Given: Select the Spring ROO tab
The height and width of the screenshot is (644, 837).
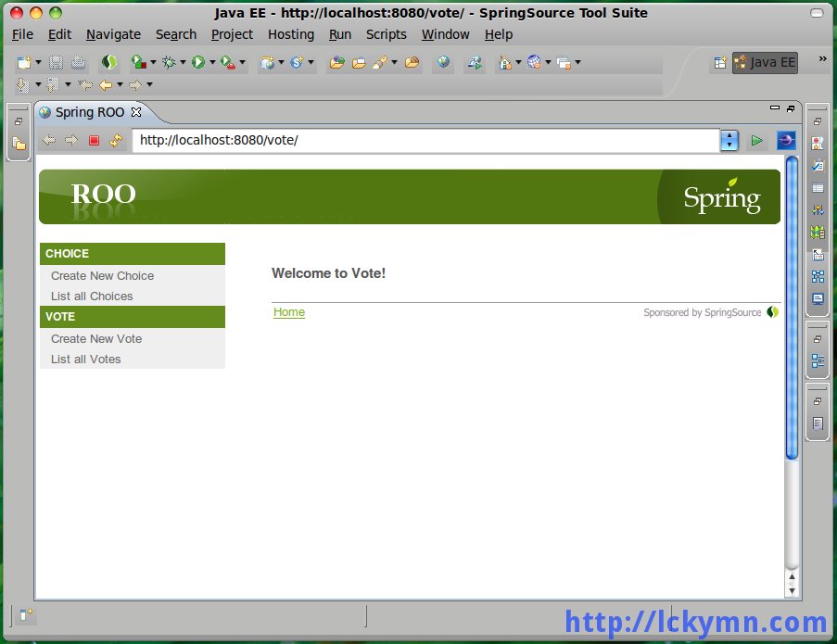Looking at the screenshot, I should pos(90,112).
